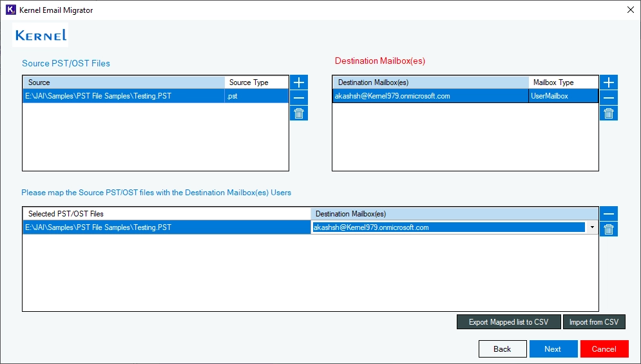Remove selected source file with minus icon
The image size is (641, 364).
click(x=299, y=98)
